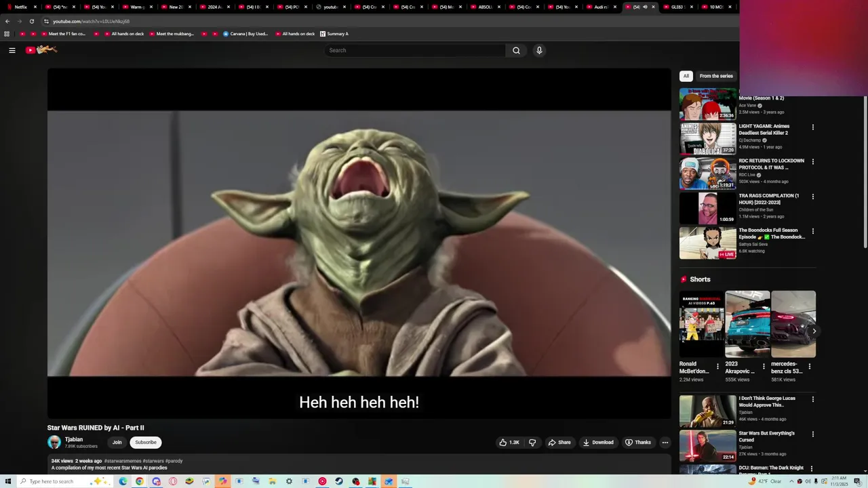Start voice search with the microphone
868x488 pixels.
tap(539, 50)
